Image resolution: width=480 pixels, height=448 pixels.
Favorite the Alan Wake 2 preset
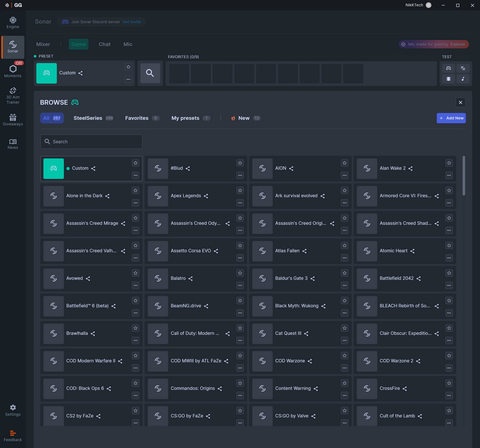click(449, 163)
